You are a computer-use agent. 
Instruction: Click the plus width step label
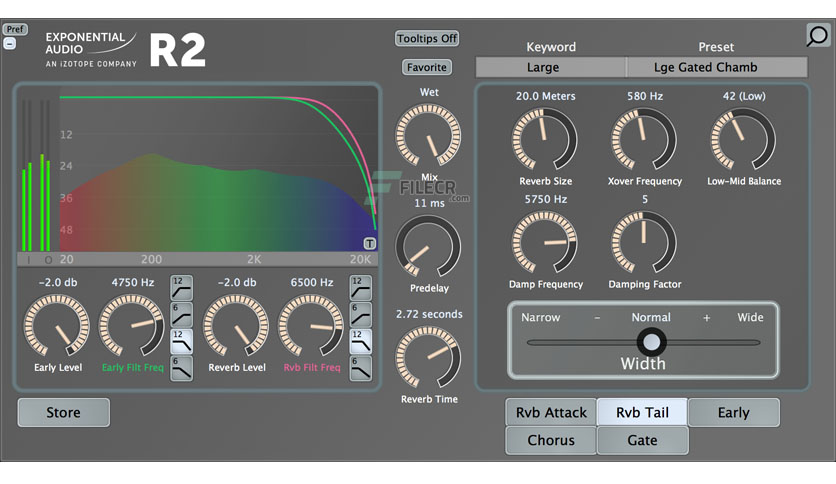pyautogui.click(x=706, y=318)
